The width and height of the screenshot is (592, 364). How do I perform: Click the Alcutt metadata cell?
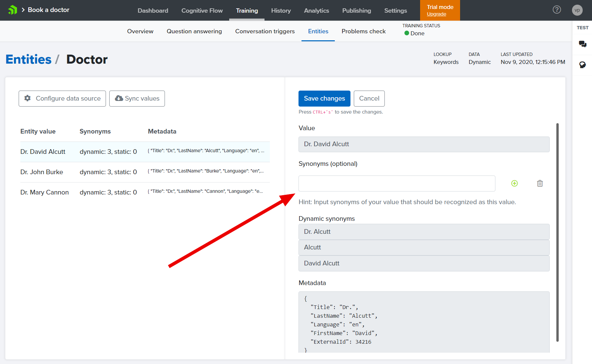pyautogui.click(x=206, y=151)
